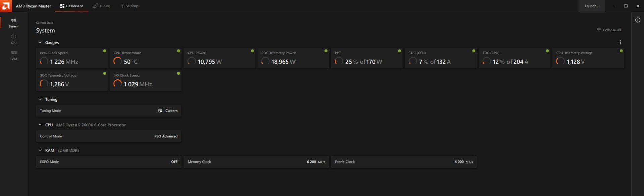This screenshot has width=644, height=196.
Task: Click the "1 226 MHz" peak clock value
Action: coord(64,62)
